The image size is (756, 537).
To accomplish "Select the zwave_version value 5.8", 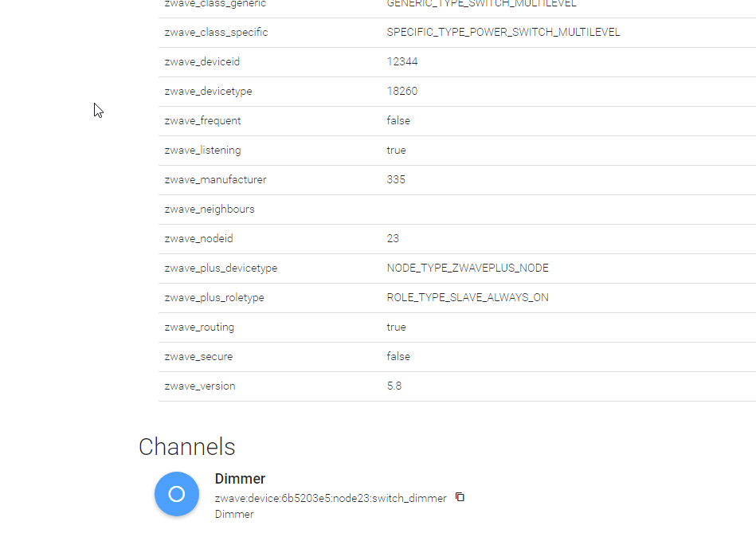I will 394,386.
